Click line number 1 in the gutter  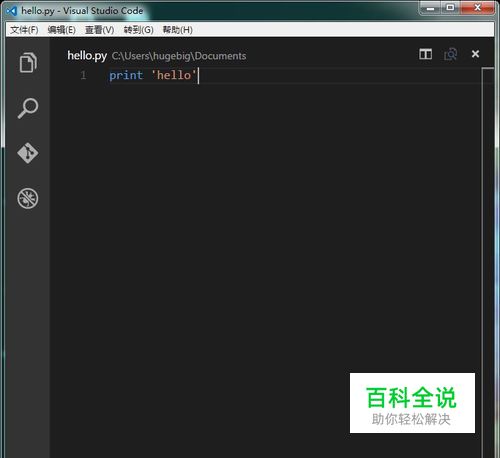pyautogui.click(x=83, y=75)
